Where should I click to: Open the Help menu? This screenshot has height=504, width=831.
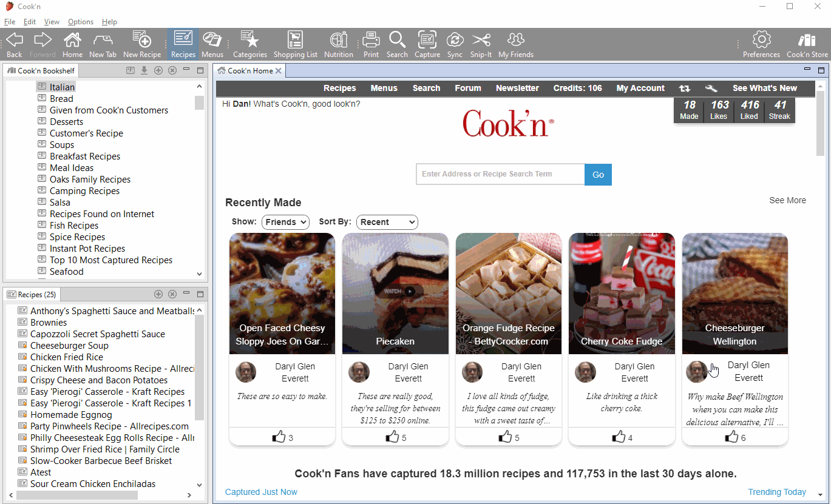click(x=110, y=22)
